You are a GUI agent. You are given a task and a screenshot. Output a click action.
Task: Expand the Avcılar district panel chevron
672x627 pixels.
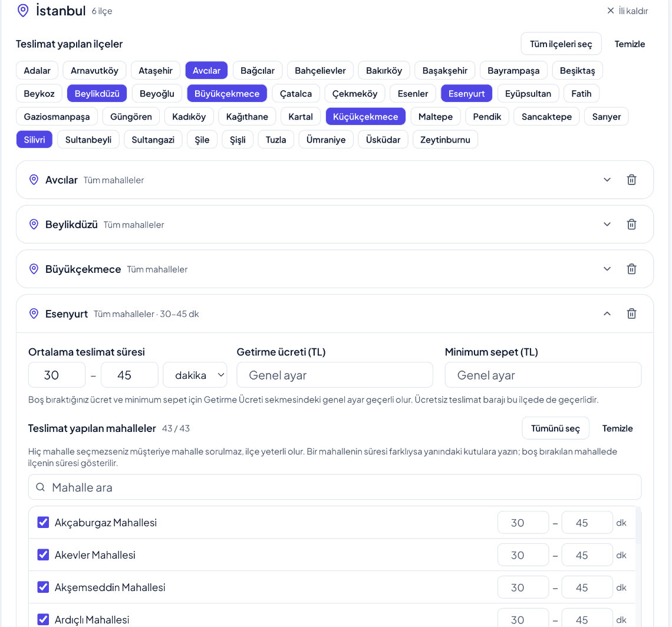(607, 180)
